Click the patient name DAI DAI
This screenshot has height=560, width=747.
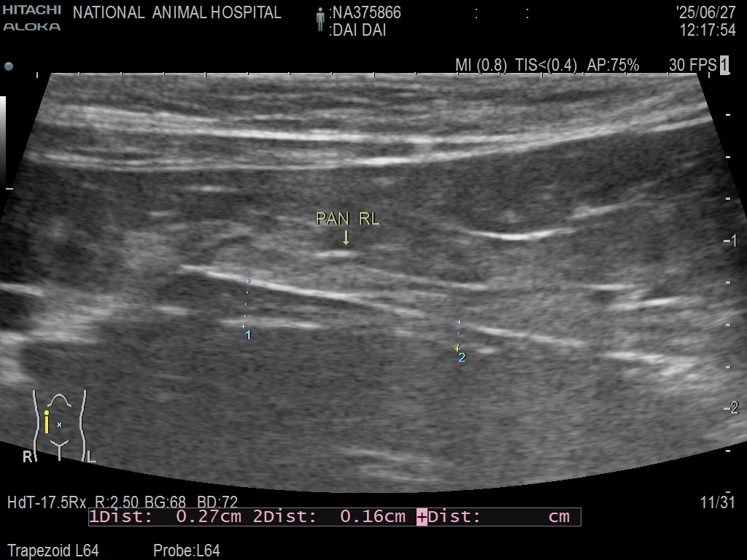pyautogui.click(x=359, y=31)
